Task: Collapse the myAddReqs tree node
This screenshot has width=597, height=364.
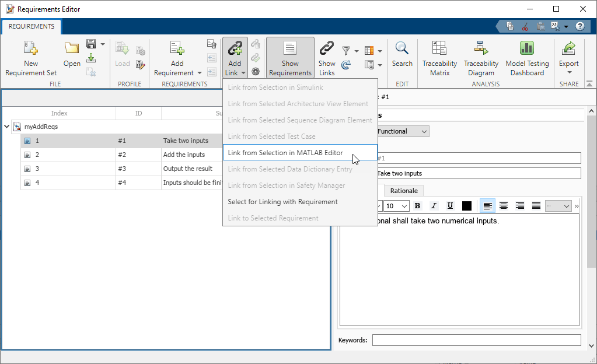Action: click(x=6, y=127)
